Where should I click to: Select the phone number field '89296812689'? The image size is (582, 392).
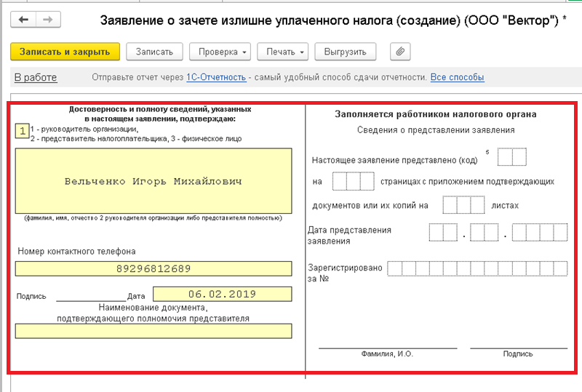tap(154, 268)
